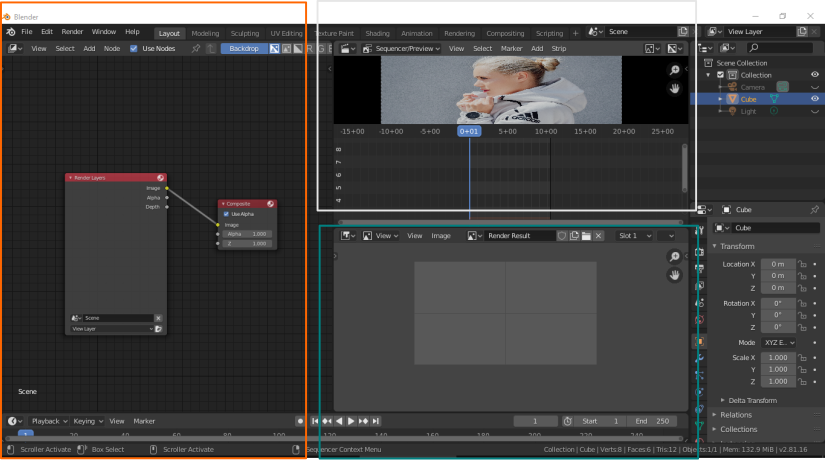Open the Keying dropdown in timeline
This screenshot has width=825, height=474.
[x=88, y=421]
